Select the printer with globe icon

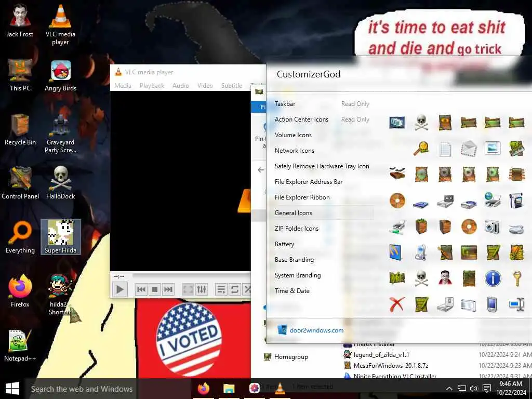click(493, 200)
